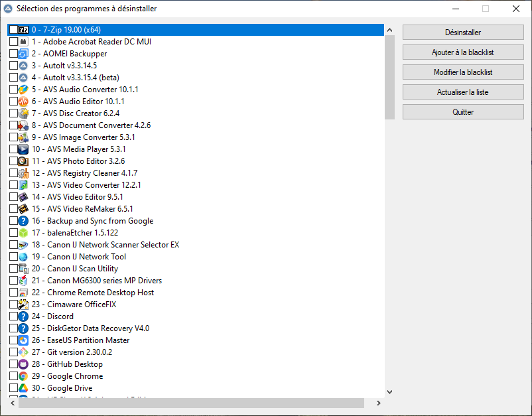Check the Backup and Sync from Google checkbox
Screen dimensions: 532x416
pos(13,221)
